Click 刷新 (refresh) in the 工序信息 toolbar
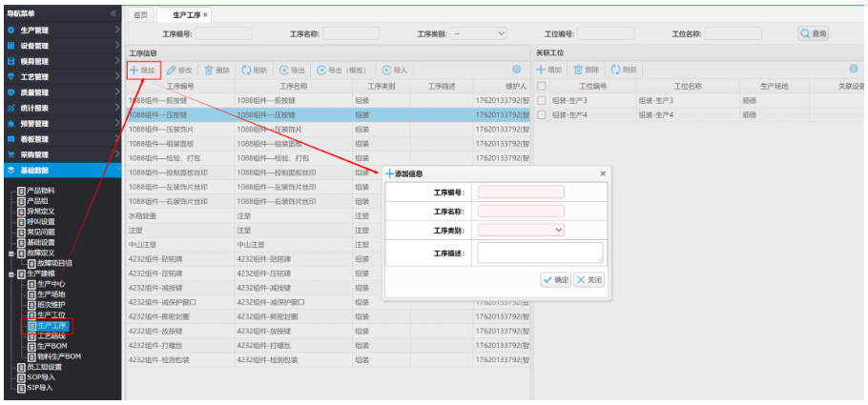Viewport: 868px width, 405px height. click(255, 71)
